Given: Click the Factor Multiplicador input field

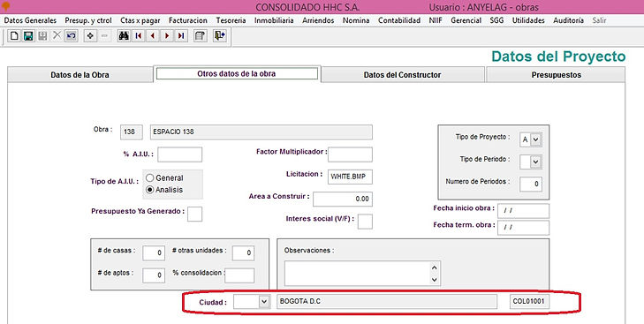Looking at the screenshot, I should pos(351,154).
